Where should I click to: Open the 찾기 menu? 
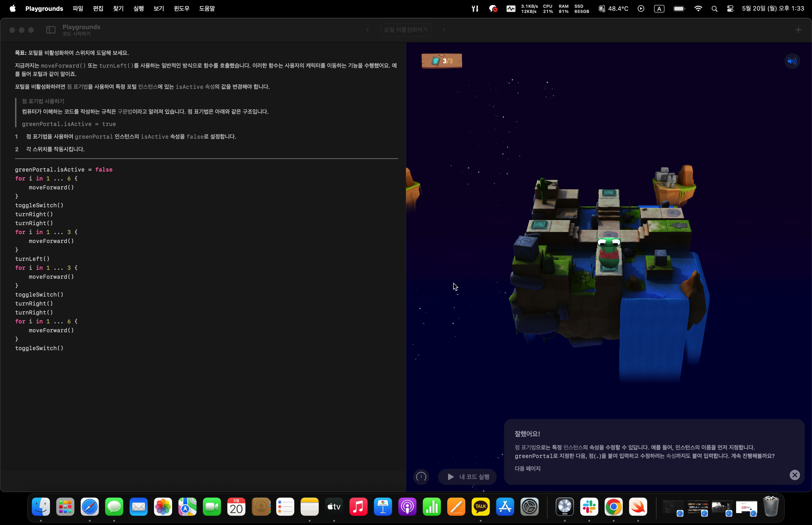coord(118,8)
